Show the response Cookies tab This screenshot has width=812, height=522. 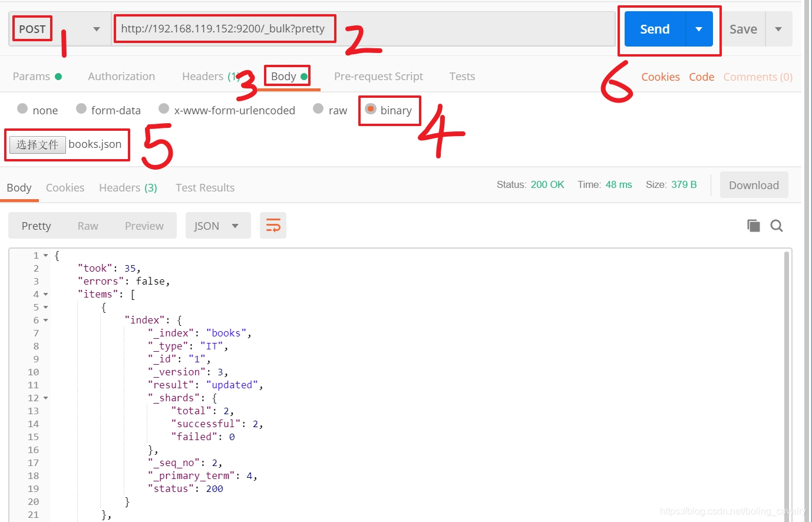click(65, 187)
